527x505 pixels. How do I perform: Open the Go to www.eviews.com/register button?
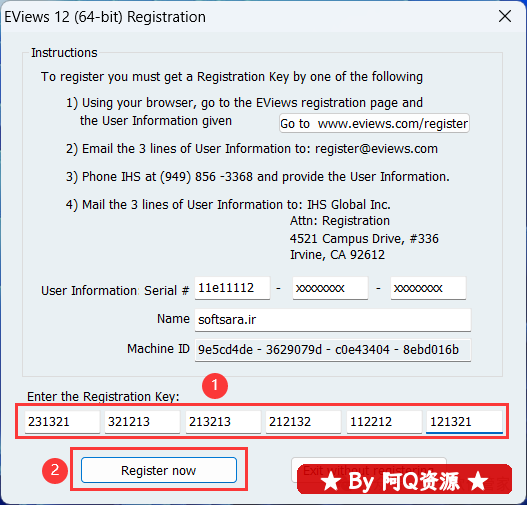click(374, 123)
